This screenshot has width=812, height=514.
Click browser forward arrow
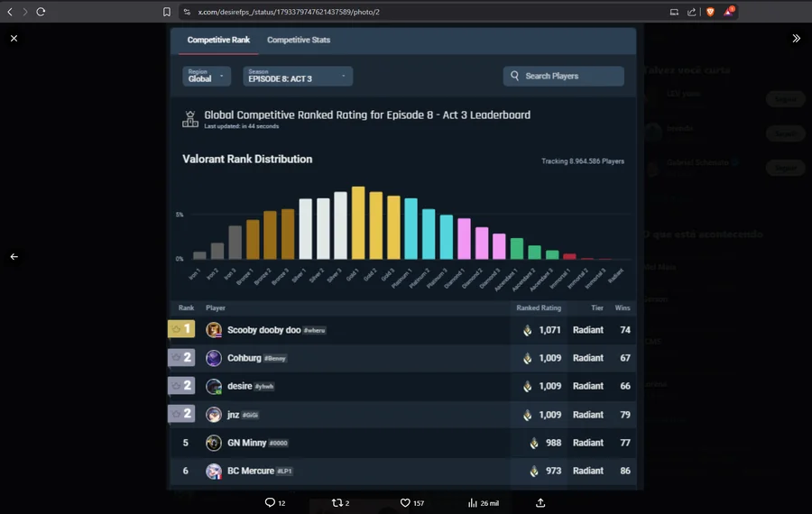[x=25, y=12]
